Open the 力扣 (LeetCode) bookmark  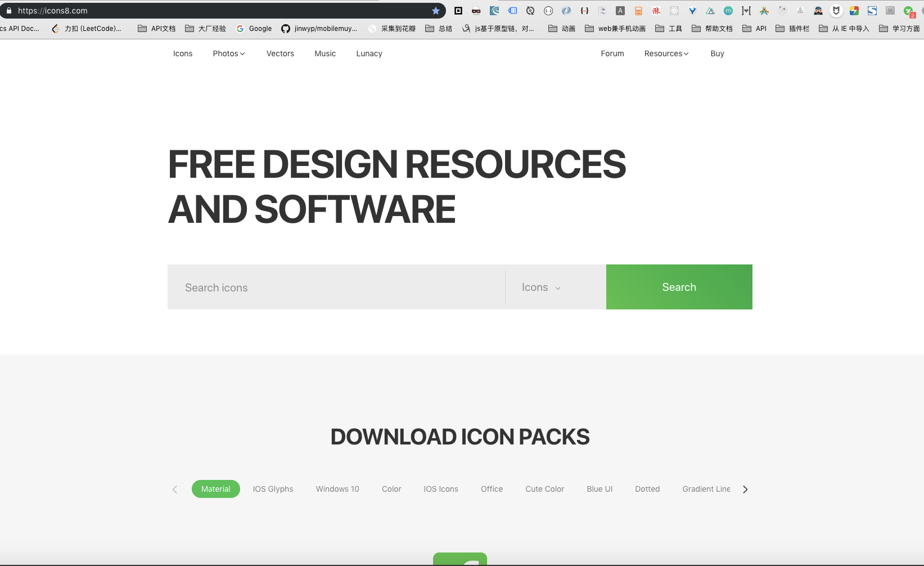[x=86, y=29]
